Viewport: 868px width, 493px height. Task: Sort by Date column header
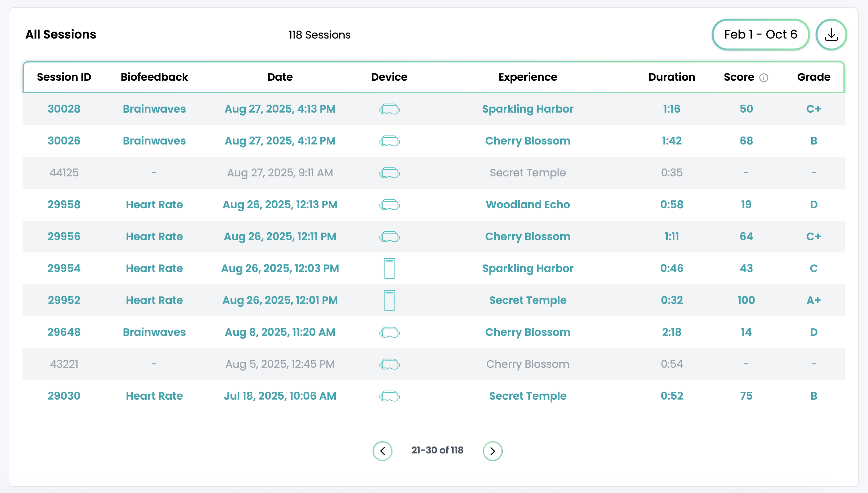coord(280,77)
